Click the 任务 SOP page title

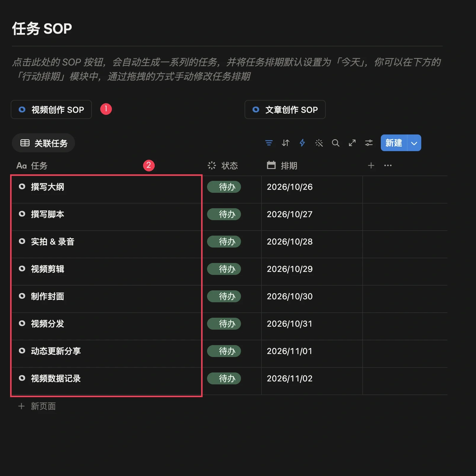point(42,29)
